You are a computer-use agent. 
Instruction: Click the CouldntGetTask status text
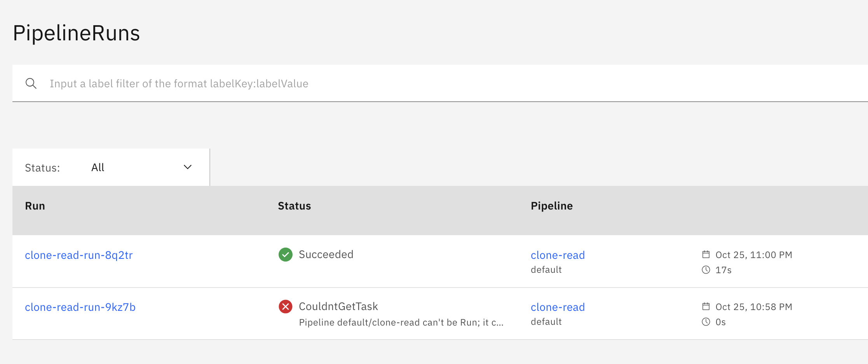338,307
